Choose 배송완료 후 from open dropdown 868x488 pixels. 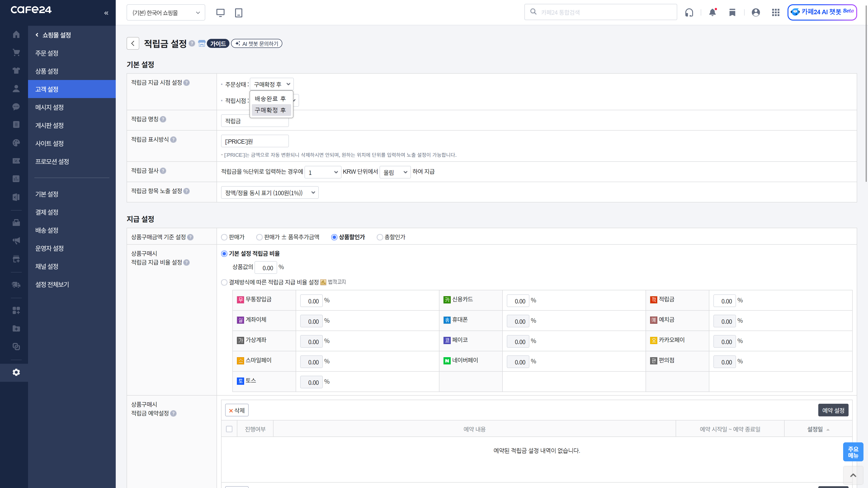[270, 99]
